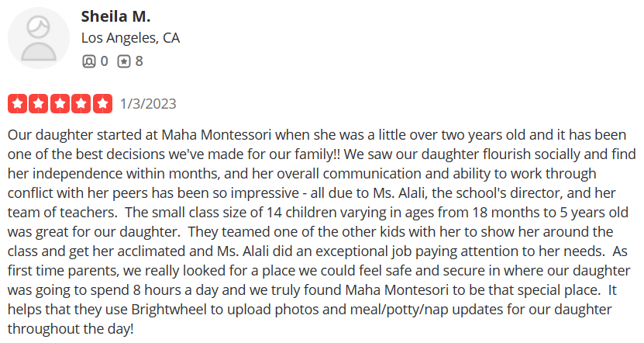Click the Los Angeles, CA location text
644x343 pixels.
[131, 38]
